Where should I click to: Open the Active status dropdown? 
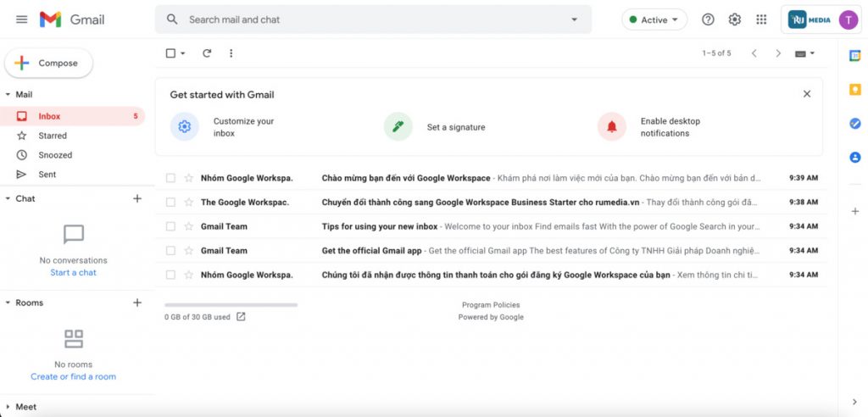click(654, 19)
